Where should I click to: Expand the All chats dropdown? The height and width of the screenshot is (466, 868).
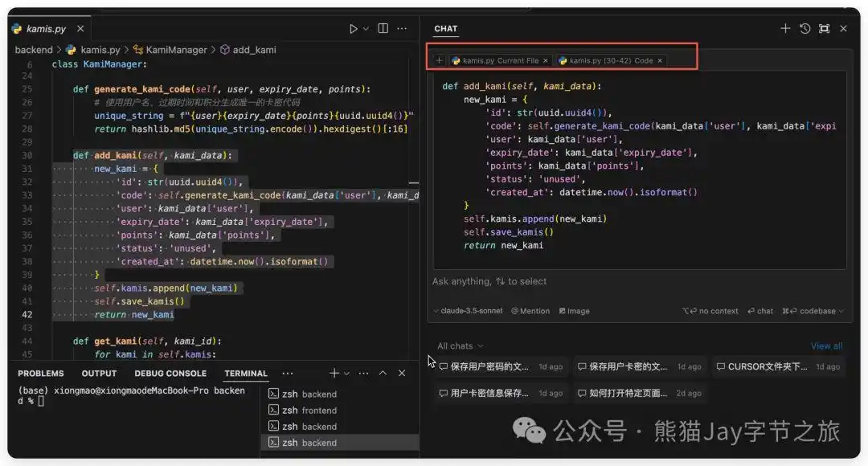(457, 345)
